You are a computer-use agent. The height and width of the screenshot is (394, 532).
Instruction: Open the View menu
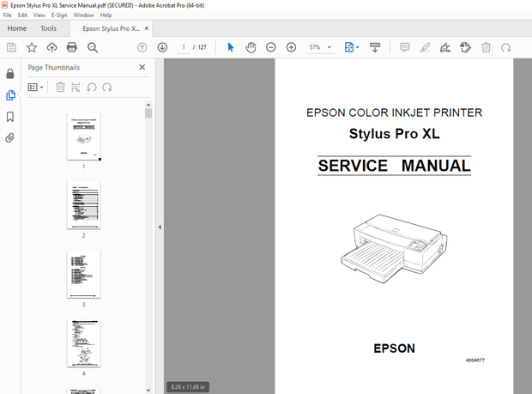pos(39,15)
